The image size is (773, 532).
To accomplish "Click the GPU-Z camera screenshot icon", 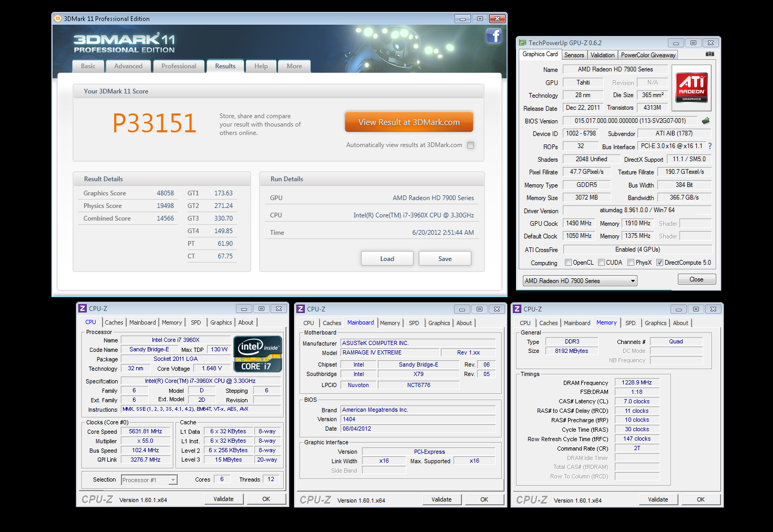I will 710,54.
